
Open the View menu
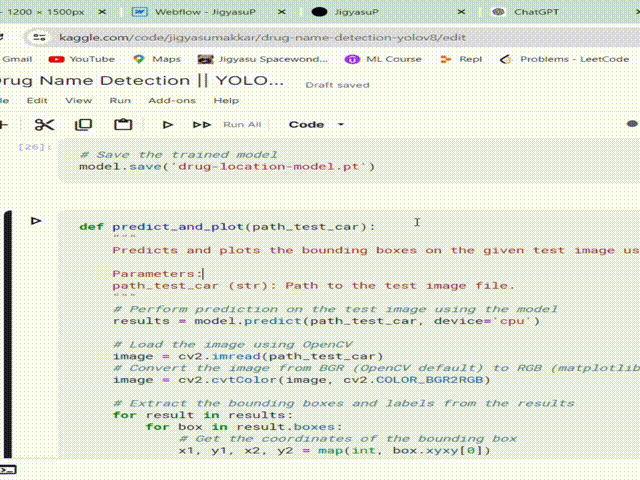[78, 100]
